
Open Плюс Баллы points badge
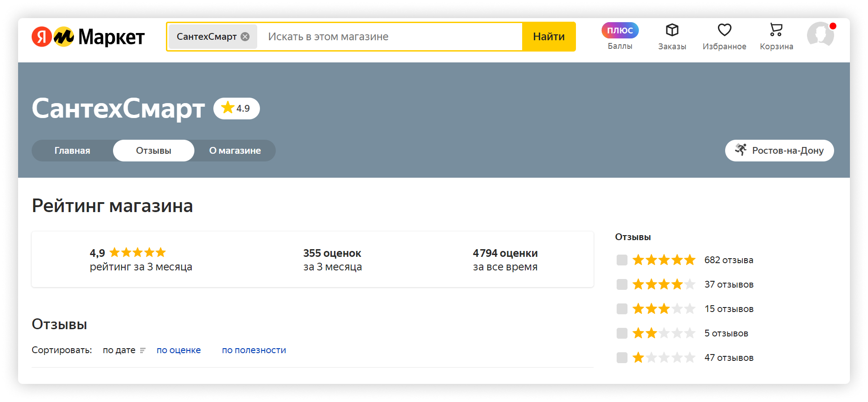coord(620,37)
